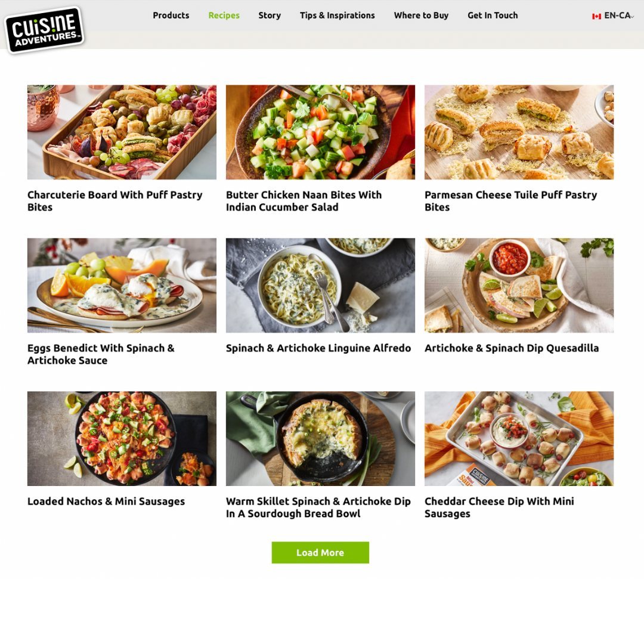Open Loaded Nachos & Mini Sausages title
The width and height of the screenshot is (644, 644).
(106, 501)
